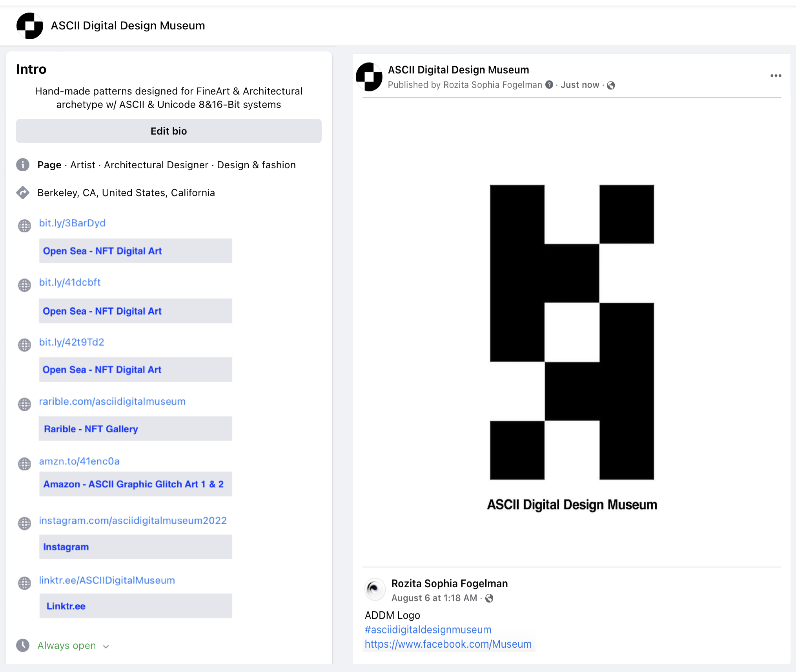
Task: Open the #asciidigitaldesignmuseum hashtag
Action: click(428, 630)
